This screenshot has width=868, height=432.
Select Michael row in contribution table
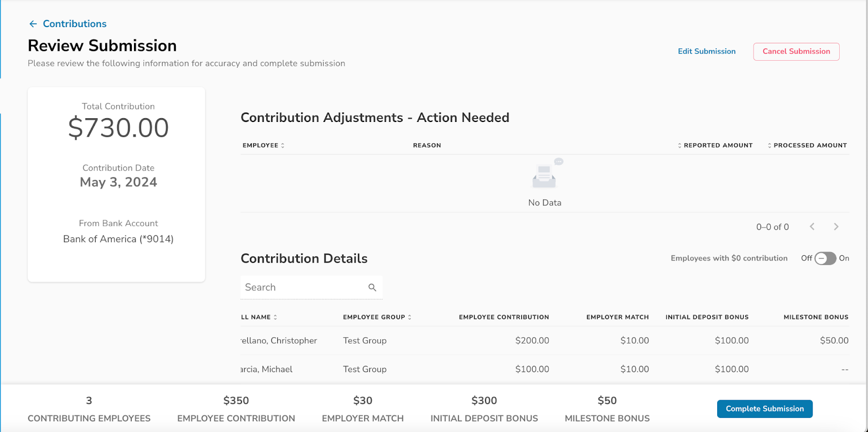[x=545, y=369]
